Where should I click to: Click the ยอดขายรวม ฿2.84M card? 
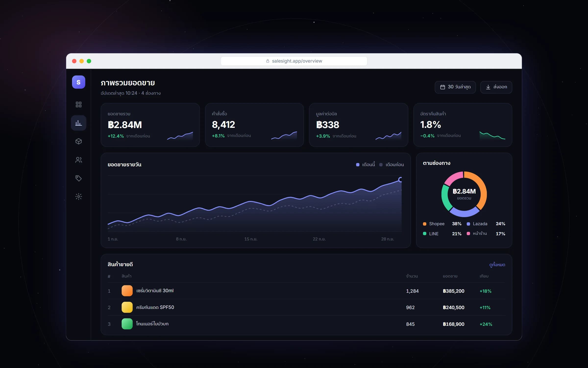point(150,125)
